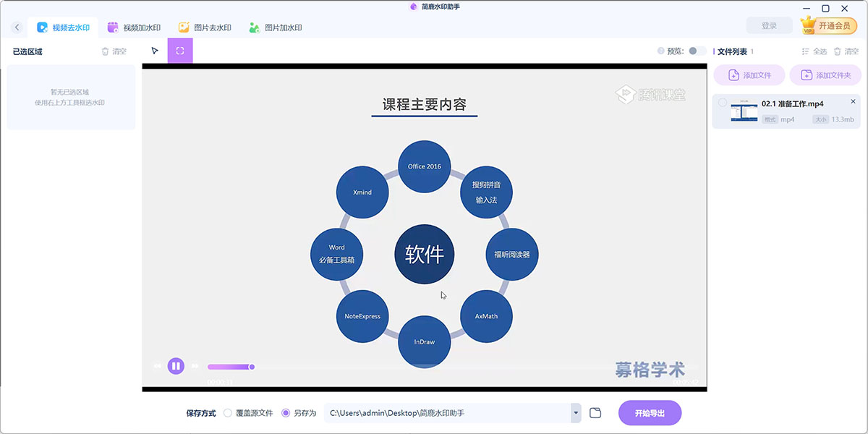This screenshot has height=434, width=868.
Task: Clear the file list with 清空
Action: coord(847,51)
